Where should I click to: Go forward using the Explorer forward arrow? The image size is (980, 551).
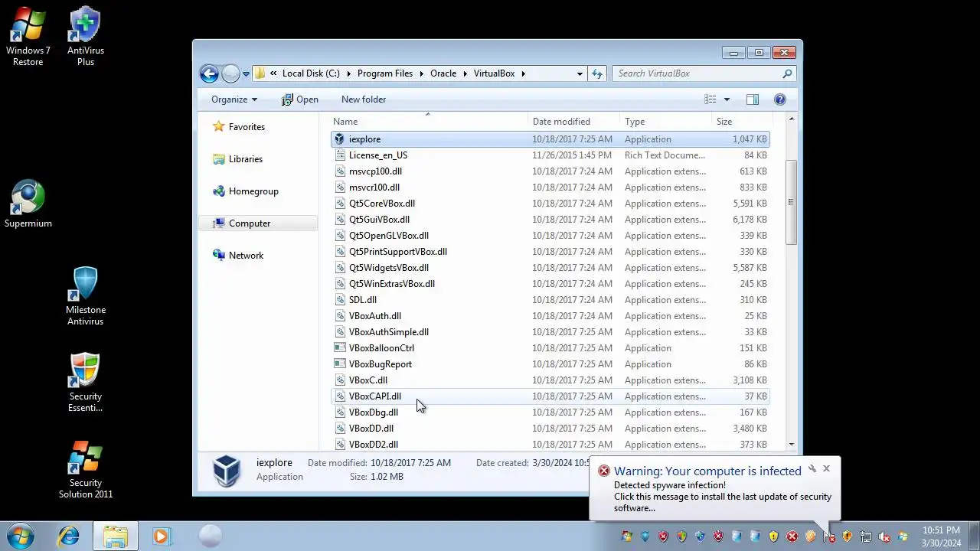pos(230,73)
